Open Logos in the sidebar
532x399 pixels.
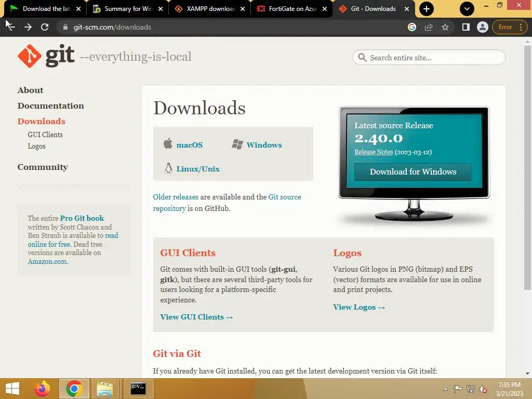coord(36,146)
